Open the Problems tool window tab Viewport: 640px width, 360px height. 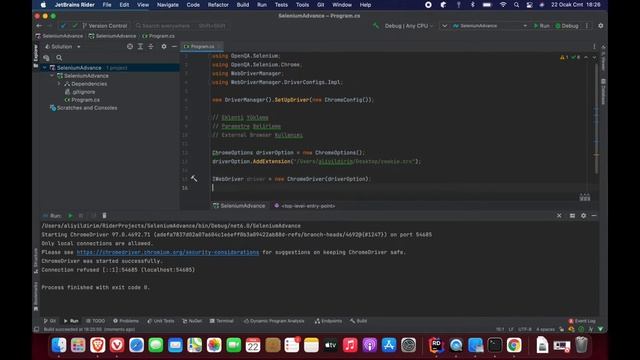(x=126, y=321)
